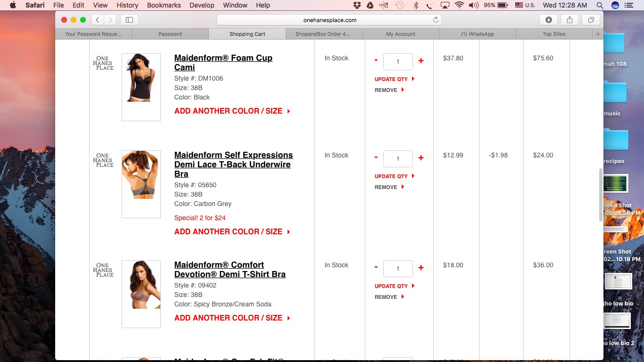Open Maidenform Foam Cup Cami product link
This screenshot has height=362, width=644.
tap(223, 63)
